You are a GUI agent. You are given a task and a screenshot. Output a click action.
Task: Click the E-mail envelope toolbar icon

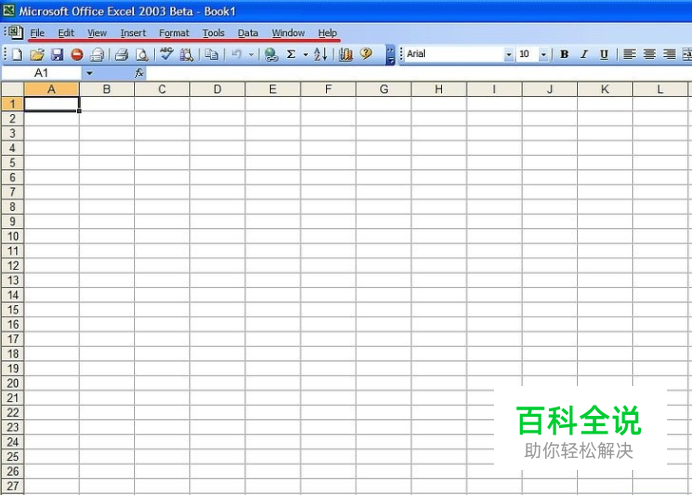click(x=97, y=55)
